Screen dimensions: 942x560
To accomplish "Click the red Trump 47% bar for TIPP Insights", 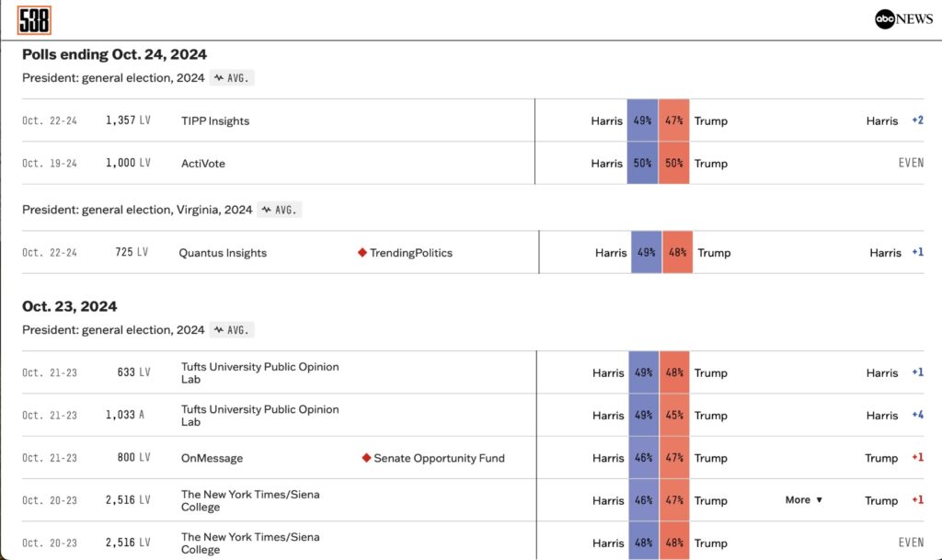I will (x=673, y=121).
